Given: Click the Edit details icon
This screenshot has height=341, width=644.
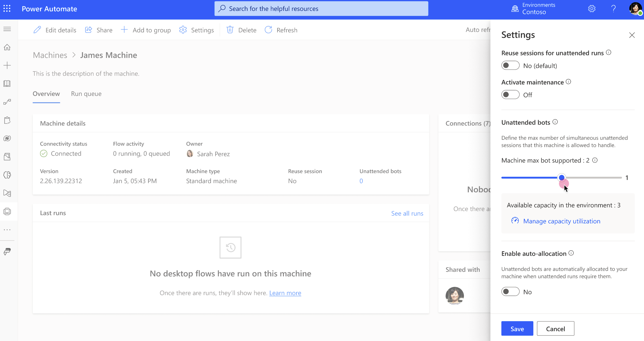Looking at the screenshot, I should (38, 30).
